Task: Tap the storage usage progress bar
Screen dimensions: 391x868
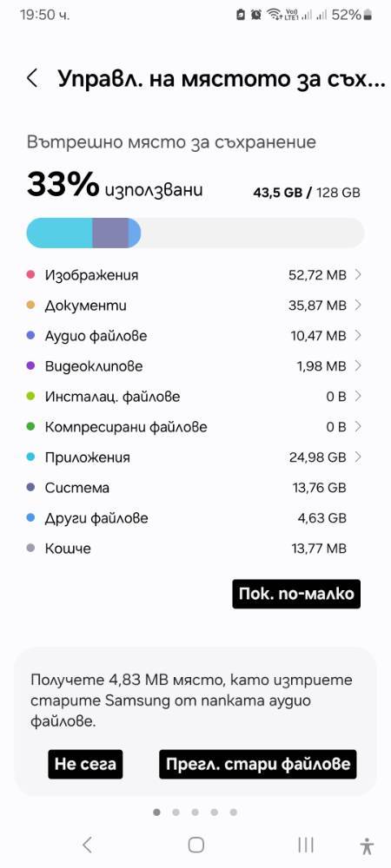Action: tap(195, 233)
